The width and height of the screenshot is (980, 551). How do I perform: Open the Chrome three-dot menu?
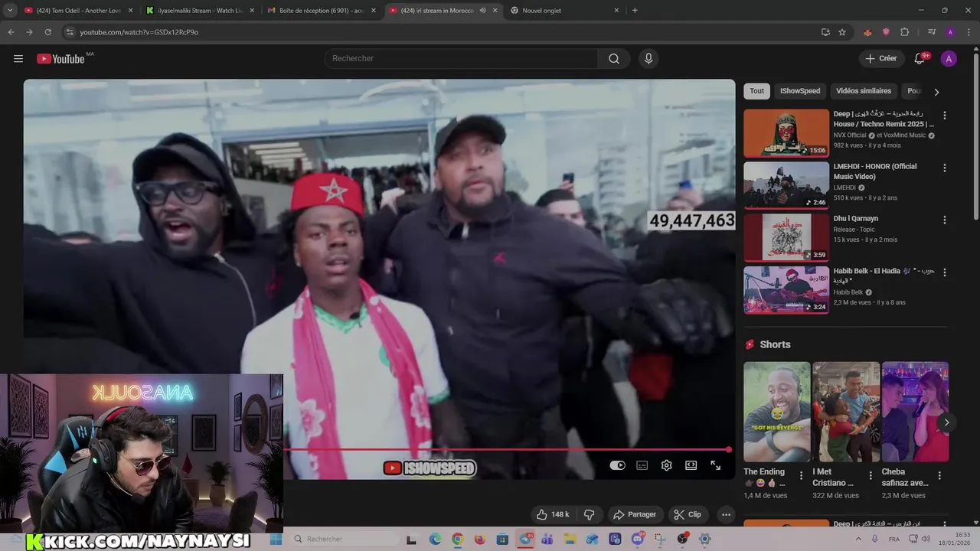tap(969, 32)
